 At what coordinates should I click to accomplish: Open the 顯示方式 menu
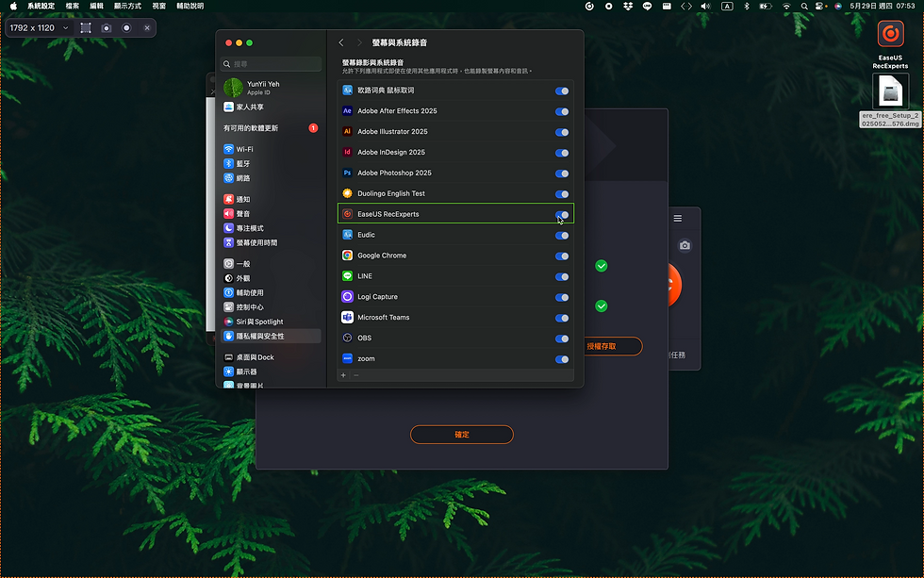[x=127, y=6]
